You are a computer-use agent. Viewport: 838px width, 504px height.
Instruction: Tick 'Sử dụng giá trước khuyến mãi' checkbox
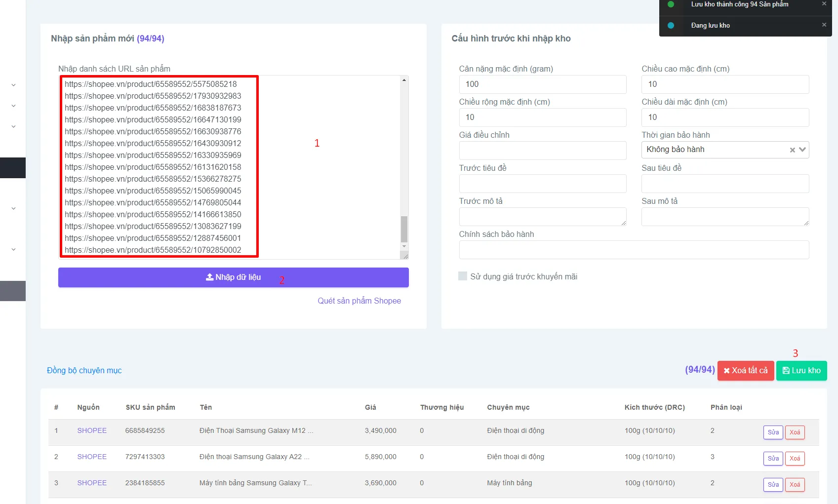click(463, 276)
